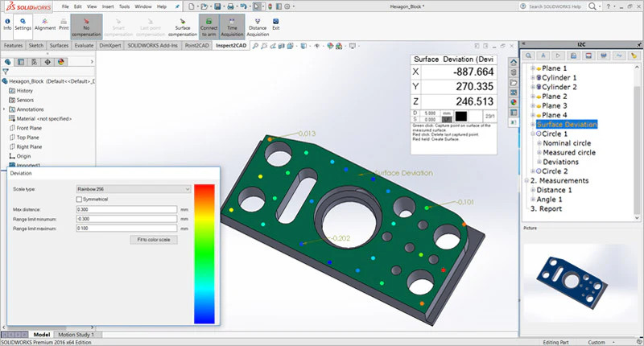Expand the Cylinder 2 tree node
This screenshot has width=644, height=346.
[533, 87]
